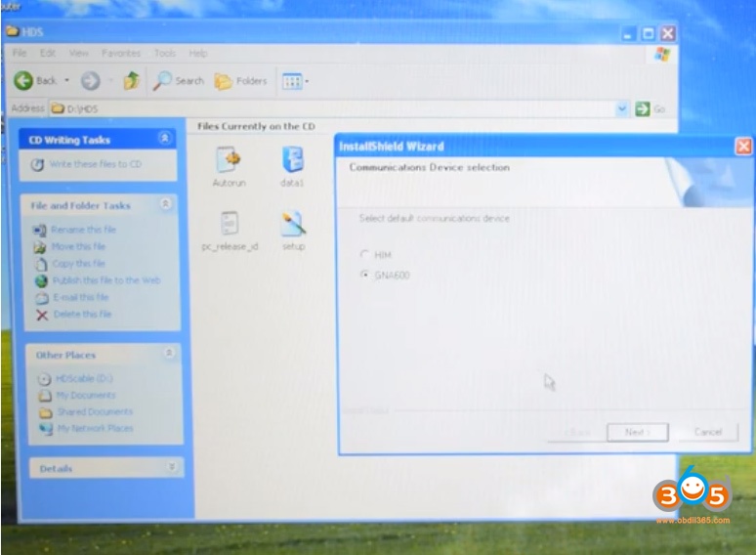Open the Search toolbar button
Image resolution: width=756 pixels, height=555 pixels.
(179, 80)
